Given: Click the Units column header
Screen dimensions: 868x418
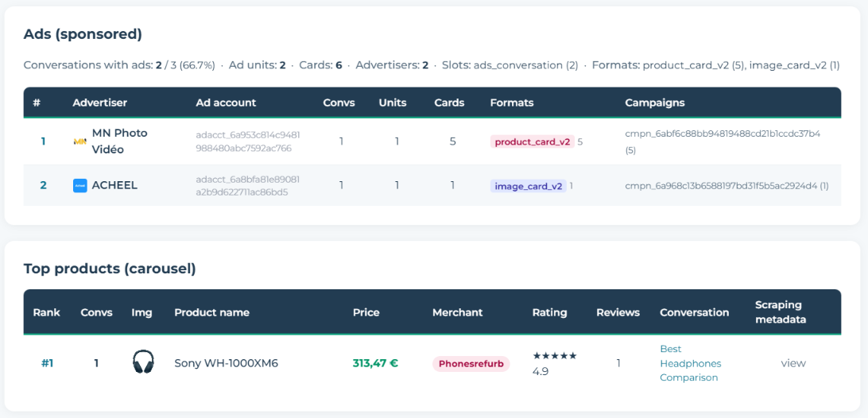Looking at the screenshot, I should (x=393, y=103).
